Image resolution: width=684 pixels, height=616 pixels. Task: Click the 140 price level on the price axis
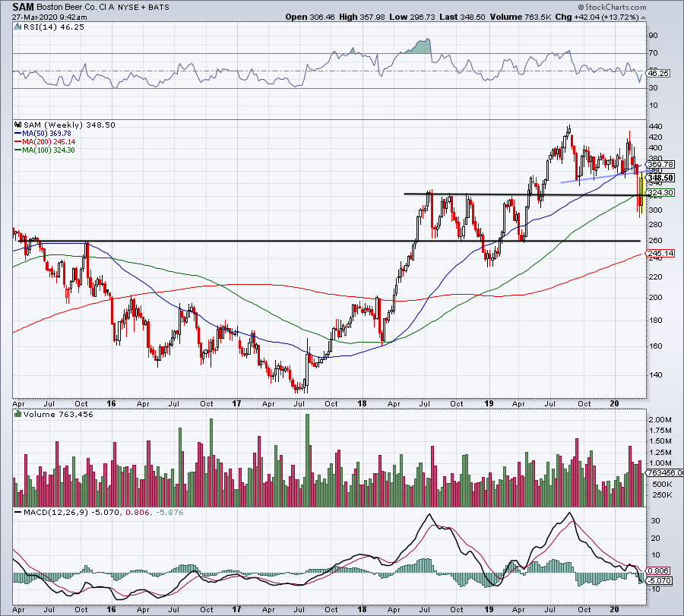656,375
